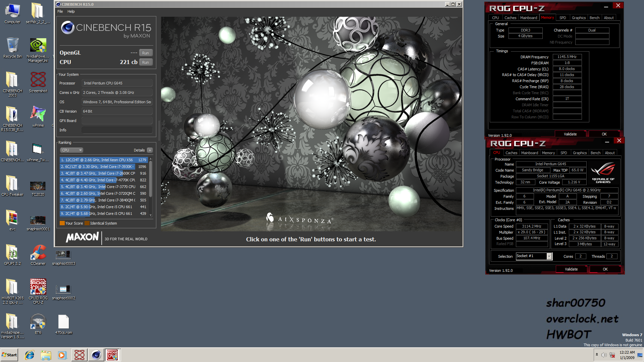
Task: Open the CINEBENCH 2003 folder
Action: 12,84
